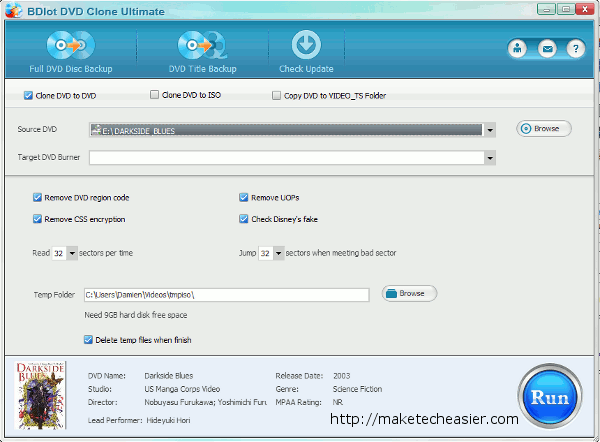This screenshot has width=600, height=442.
Task: Start cloning with the Run button
Action: [x=550, y=396]
